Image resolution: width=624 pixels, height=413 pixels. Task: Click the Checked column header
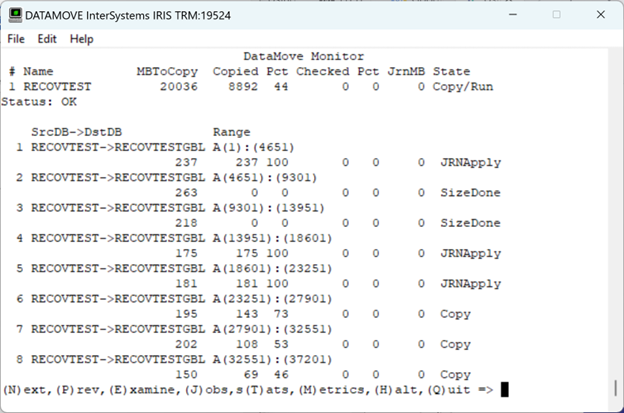tap(322, 71)
